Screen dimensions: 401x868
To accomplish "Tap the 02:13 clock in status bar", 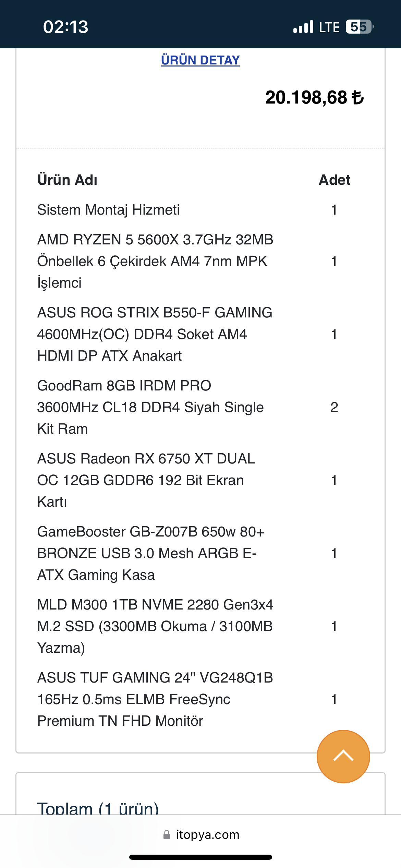I will pyautogui.click(x=65, y=27).
